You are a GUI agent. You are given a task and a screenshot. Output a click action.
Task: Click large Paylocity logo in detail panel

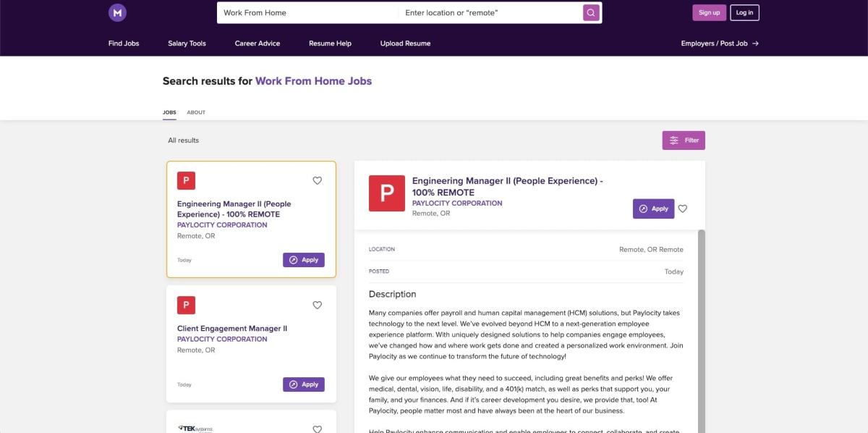pyautogui.click(x=387, y=193)
